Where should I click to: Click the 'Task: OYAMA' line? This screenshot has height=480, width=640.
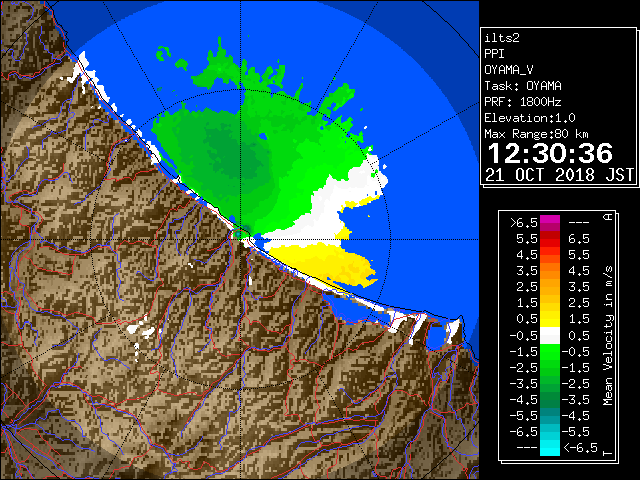point(523,86)
